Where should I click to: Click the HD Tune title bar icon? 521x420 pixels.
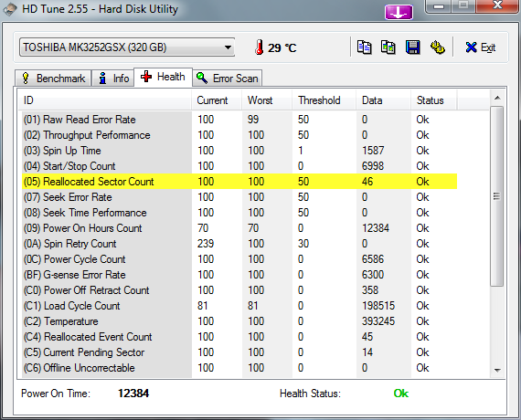click(x=10, y=9)
